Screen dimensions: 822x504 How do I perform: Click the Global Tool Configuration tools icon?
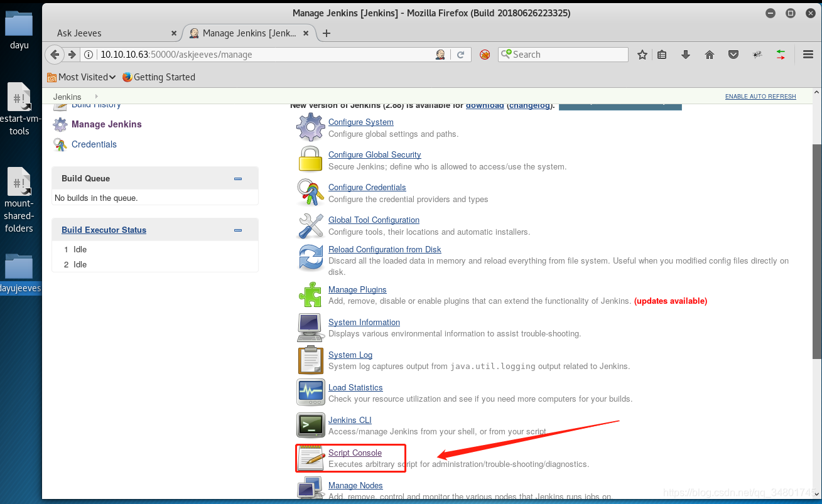tap(310, 225)
